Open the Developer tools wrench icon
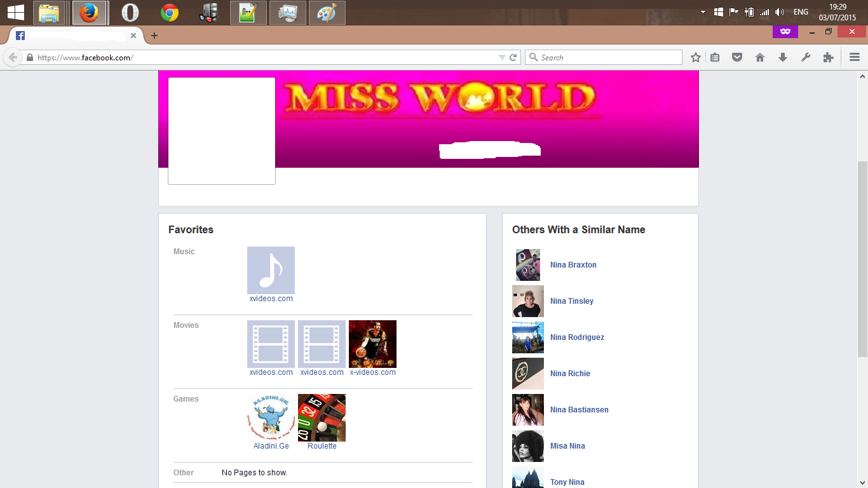Viewport: 868px width, 488px height. point(806,57)
